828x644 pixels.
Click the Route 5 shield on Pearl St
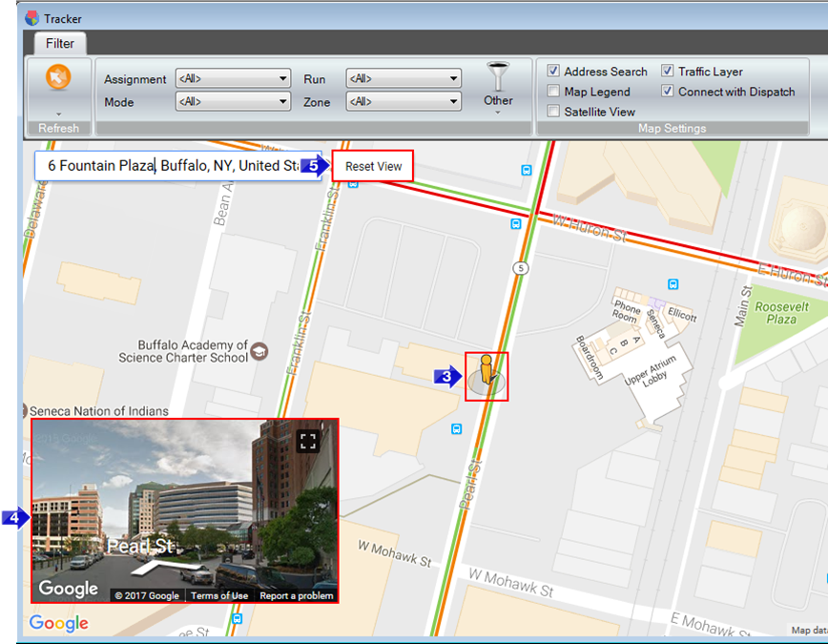(x=521, y=268)
